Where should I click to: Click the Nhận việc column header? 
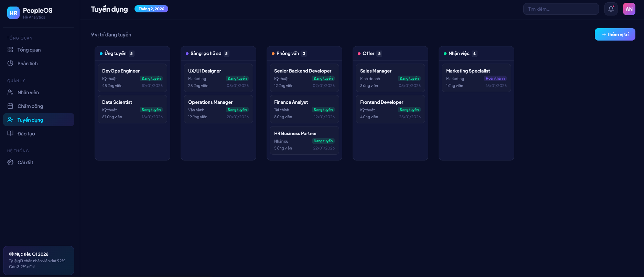pos(476,54)
